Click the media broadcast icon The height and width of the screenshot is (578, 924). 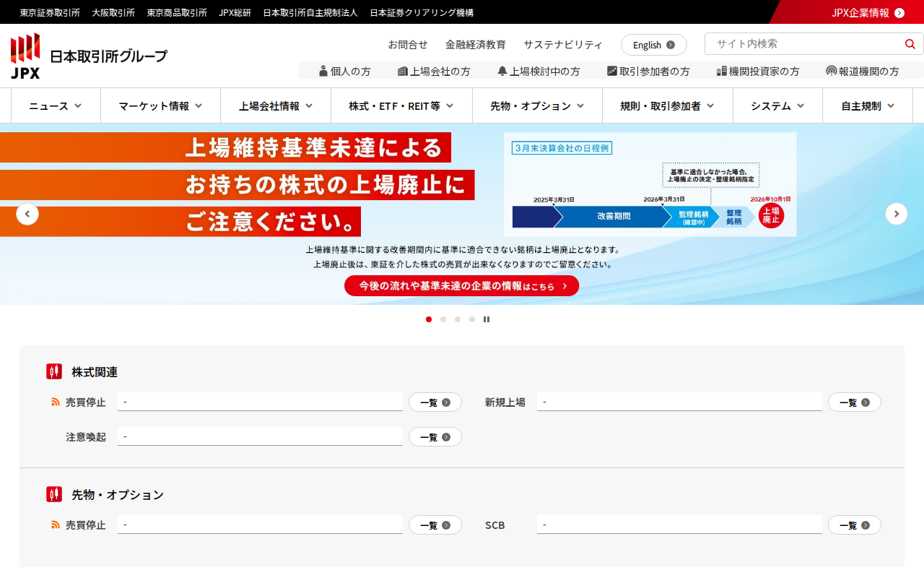pos(831,71)
